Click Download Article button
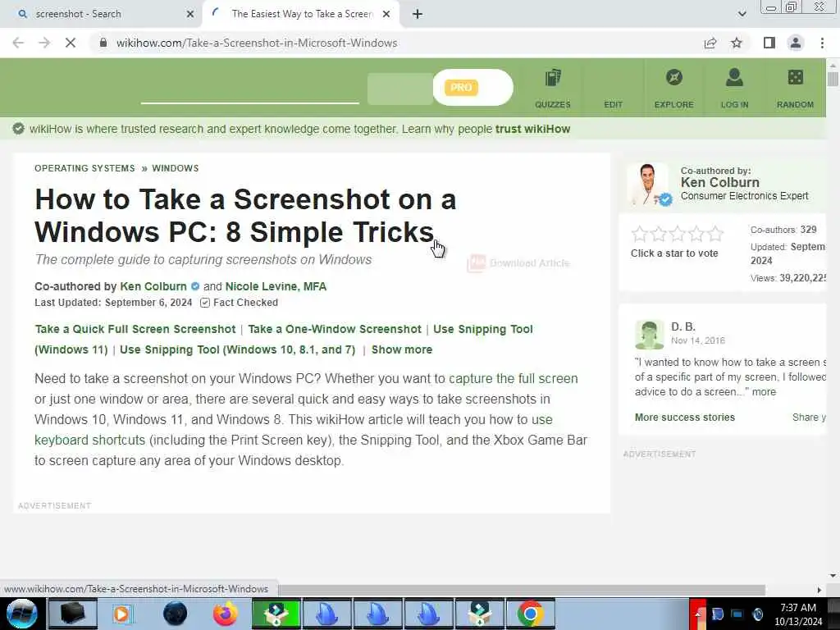The height and width of the screenshot is (630, 840). [x=518, y=263]
